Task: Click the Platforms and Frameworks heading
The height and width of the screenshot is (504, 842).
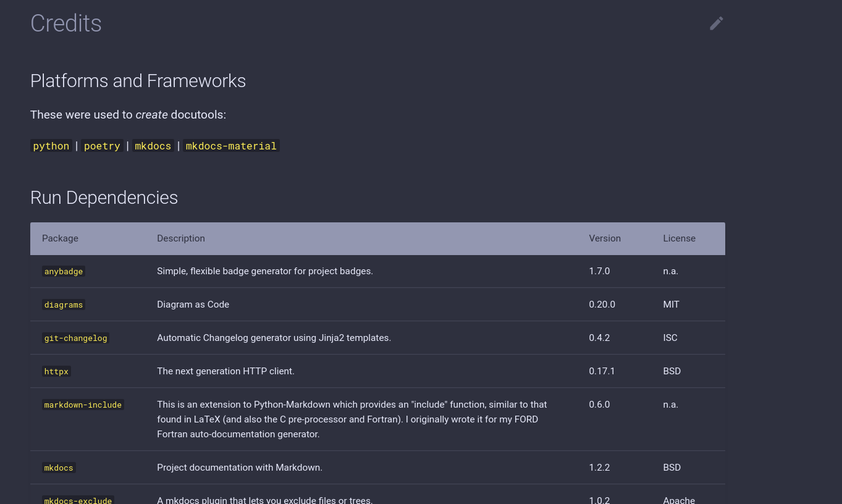Action: point(138,81)
